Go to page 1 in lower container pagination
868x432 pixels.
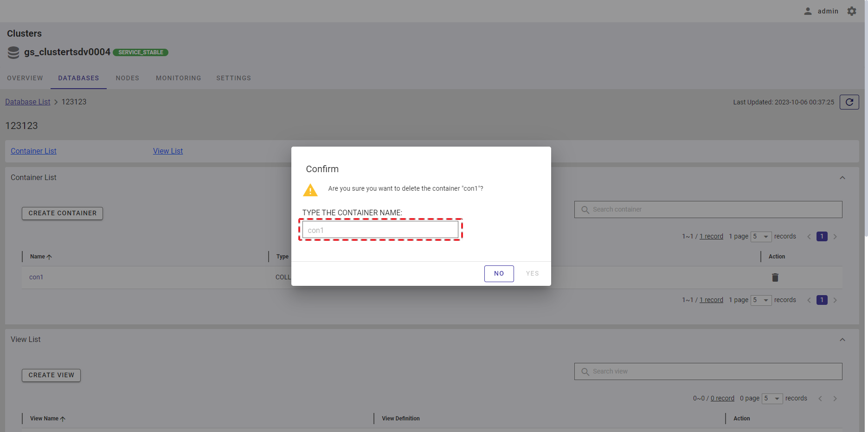pos(822,300)
